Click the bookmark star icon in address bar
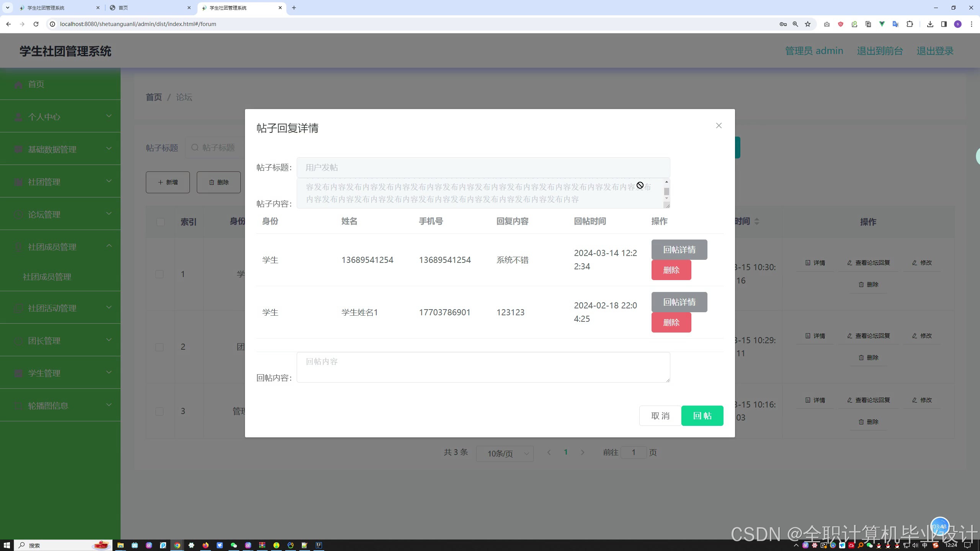 808,24
